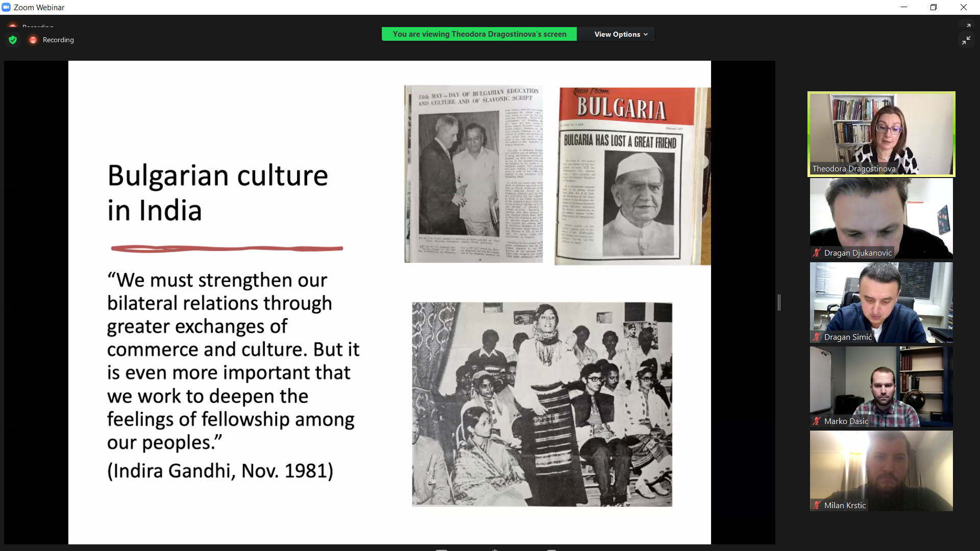Exit full screen using the collapse arrows icon
The image size is (980, 551).
966,40
